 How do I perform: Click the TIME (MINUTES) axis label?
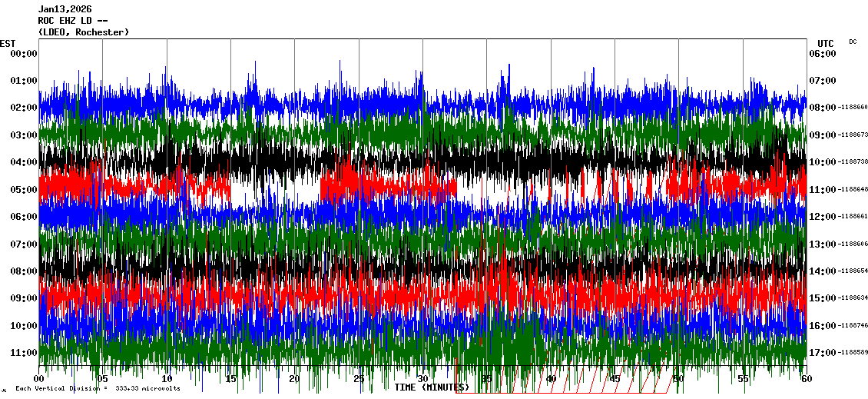[x=432, y=387]
